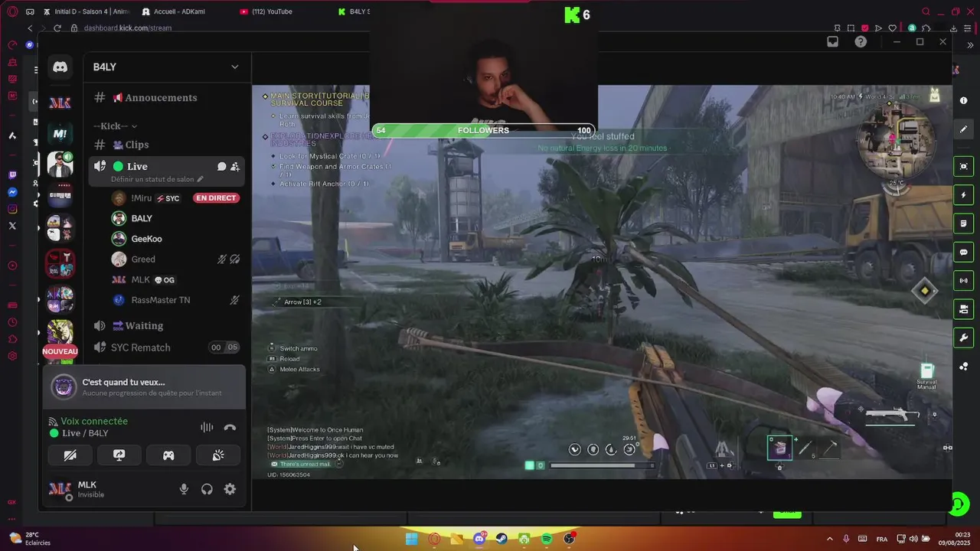Join the SYC Rematch voice channel
The width and height of the screenshot is (980, 551).
pos(167,347)
